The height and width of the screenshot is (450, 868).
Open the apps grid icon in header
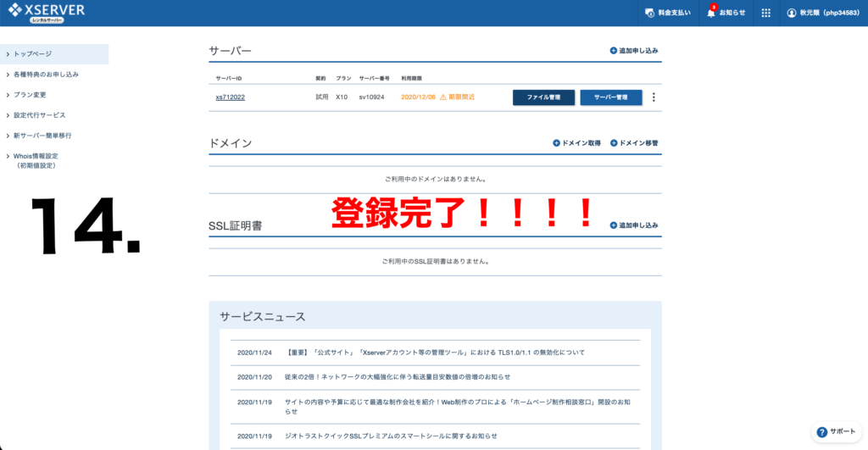coord(766,13)
